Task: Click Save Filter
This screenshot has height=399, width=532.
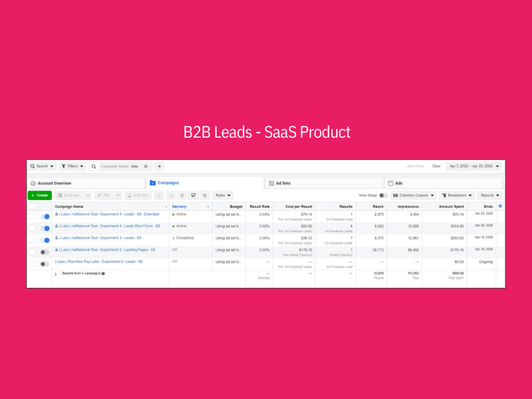Action: pyautogui.click(x=415, y=166)
